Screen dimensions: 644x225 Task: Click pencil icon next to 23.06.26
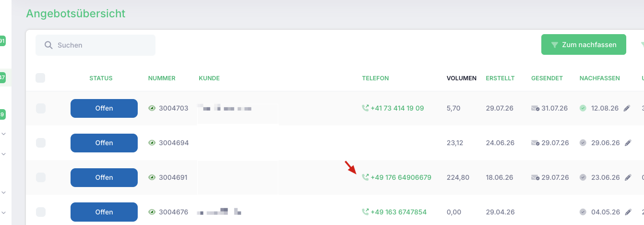(628, 178)
